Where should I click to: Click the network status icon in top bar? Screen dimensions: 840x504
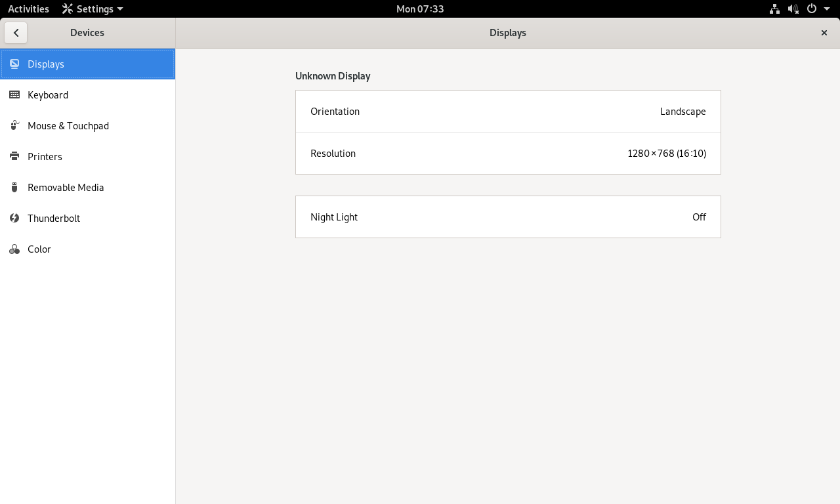coord(774,9)
